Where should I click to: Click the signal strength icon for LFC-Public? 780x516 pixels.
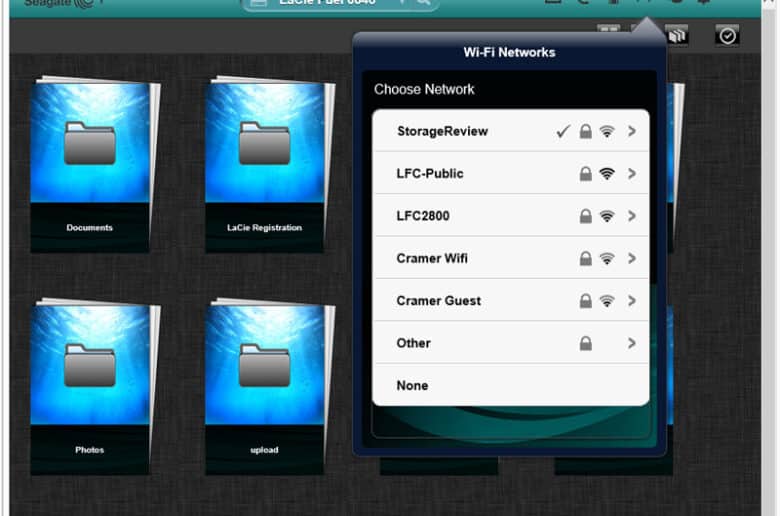[x=607, y=174]
